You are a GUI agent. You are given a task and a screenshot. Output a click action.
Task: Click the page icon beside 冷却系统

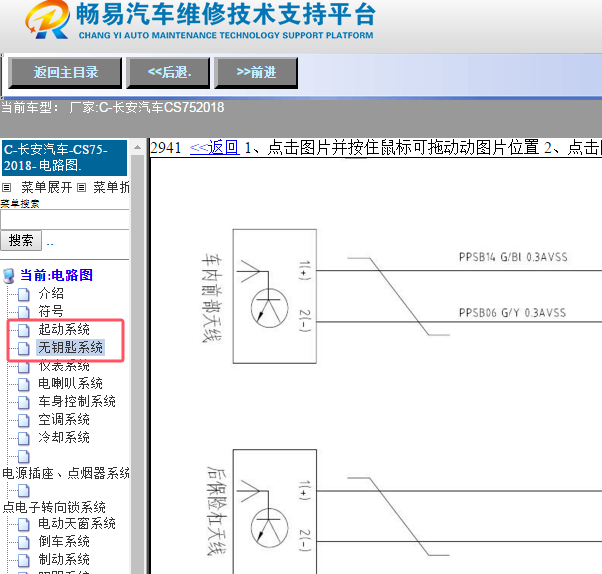pos(23,438)
